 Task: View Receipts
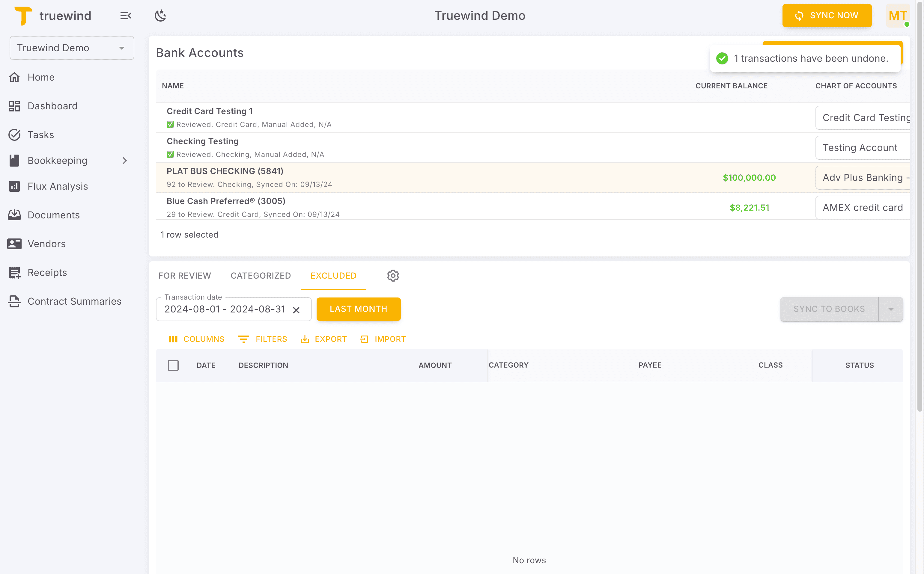pyautogui.click(x=47, y=273)
